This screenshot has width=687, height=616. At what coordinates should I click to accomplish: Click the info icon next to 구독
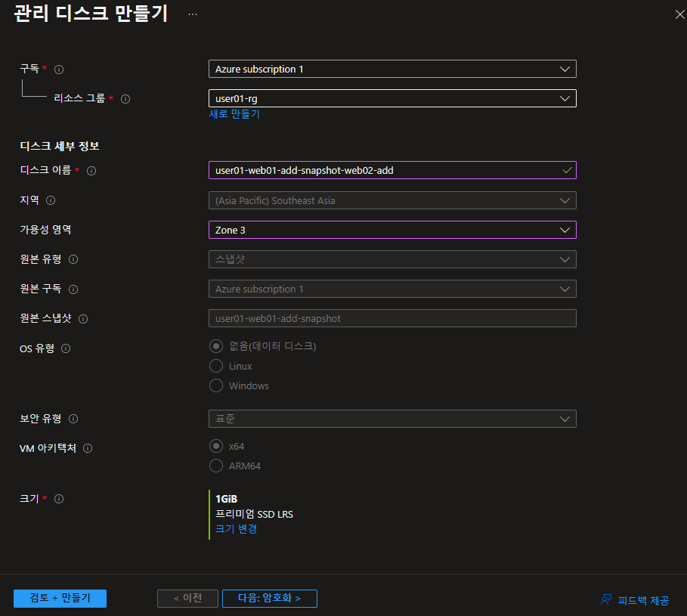(59, 70)
